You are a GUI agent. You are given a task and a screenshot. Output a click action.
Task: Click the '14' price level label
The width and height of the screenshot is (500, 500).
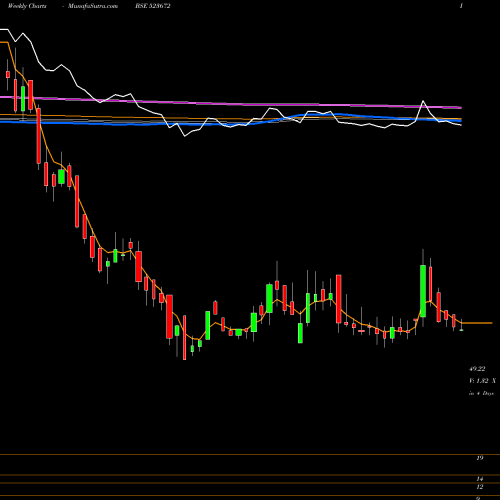480,479
